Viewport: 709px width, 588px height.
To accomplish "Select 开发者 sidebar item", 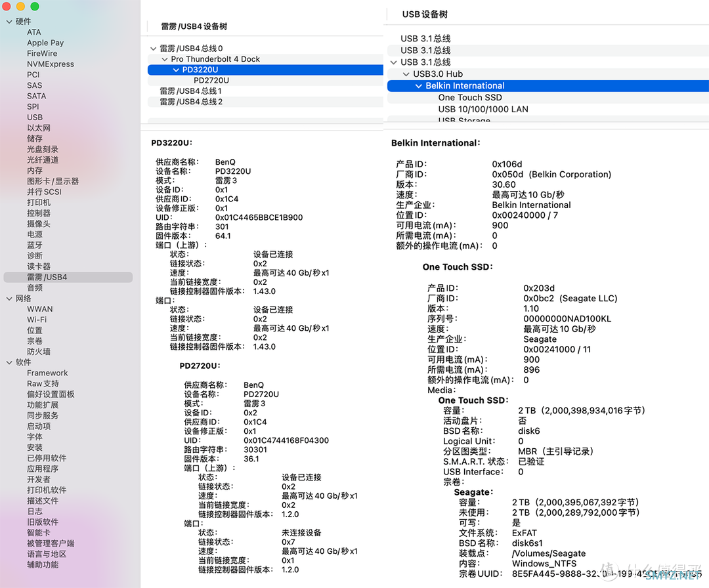I will [x=39, y=480].
